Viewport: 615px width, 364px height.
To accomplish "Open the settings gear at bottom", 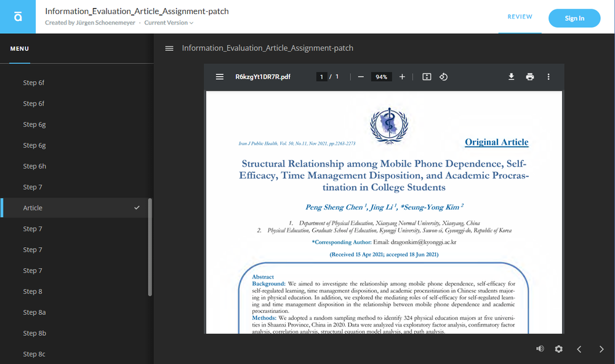I will [558, 349].
